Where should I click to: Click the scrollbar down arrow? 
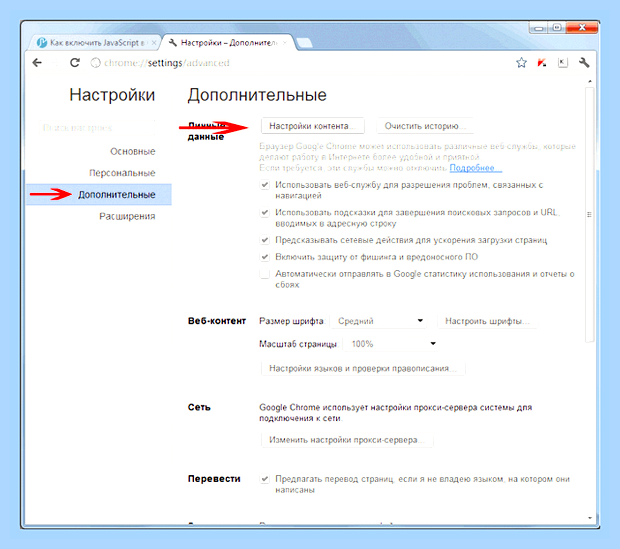coord(590,518)
